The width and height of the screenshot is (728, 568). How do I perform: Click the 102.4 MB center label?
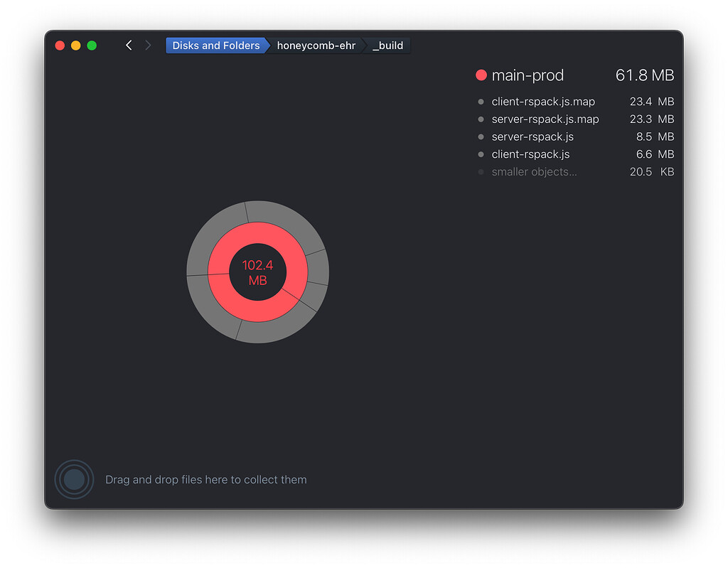pyautogui.click(x=258, y=271)
